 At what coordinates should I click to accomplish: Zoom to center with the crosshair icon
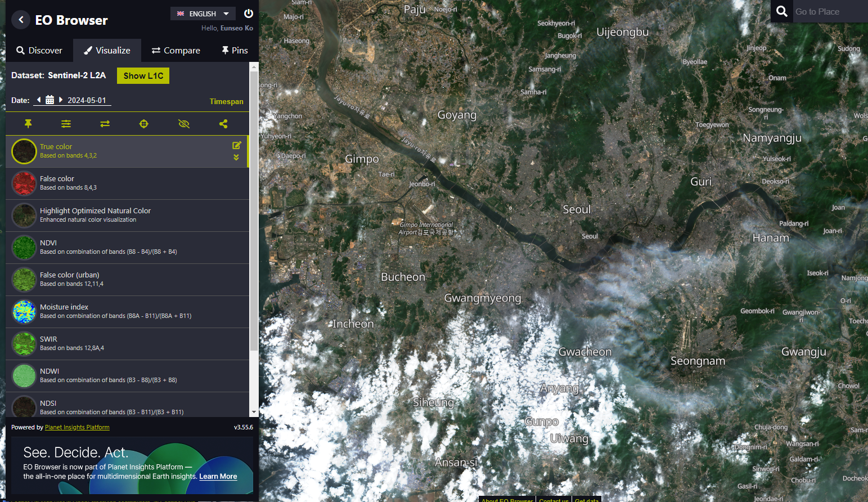coord(143,123)
